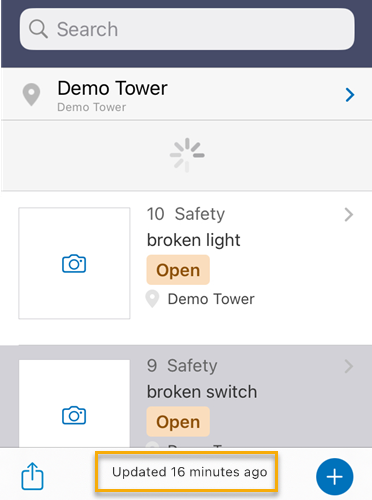Open the broken light issue title

pos(194,240)
